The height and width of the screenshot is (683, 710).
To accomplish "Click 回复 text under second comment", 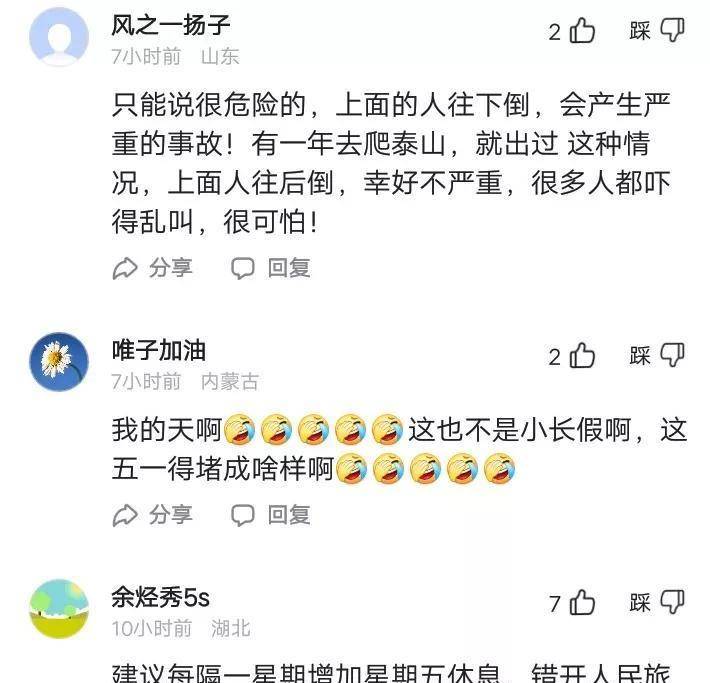I will [289, 515].
